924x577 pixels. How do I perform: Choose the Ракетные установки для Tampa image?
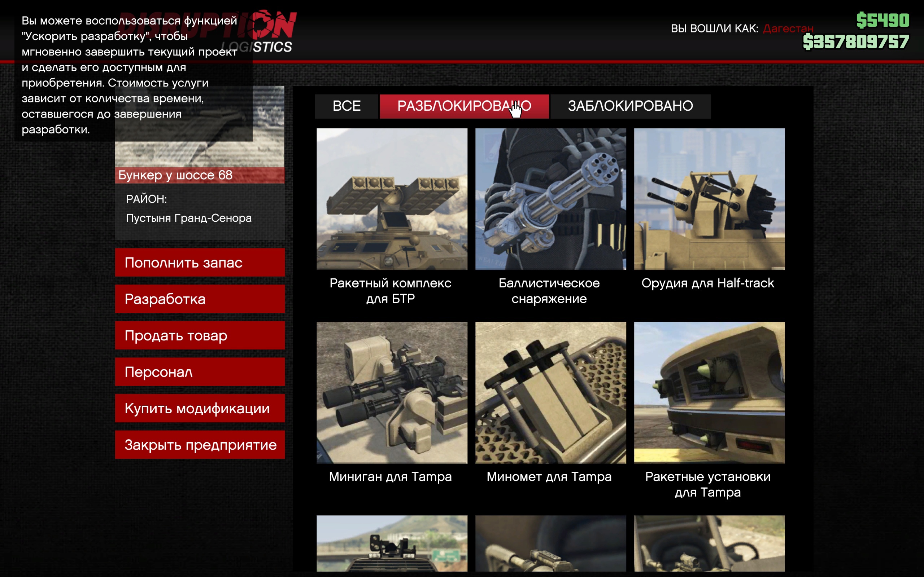pos(709,392)
